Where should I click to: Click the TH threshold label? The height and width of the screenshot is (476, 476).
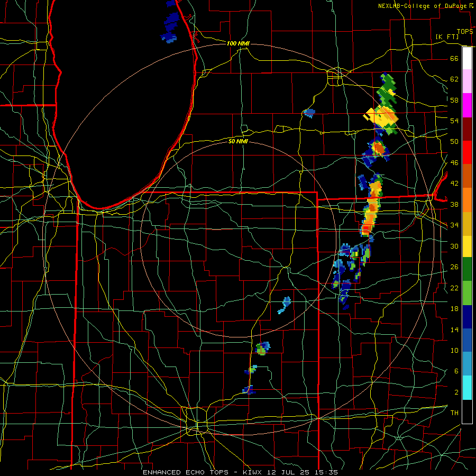coord(454,413)
